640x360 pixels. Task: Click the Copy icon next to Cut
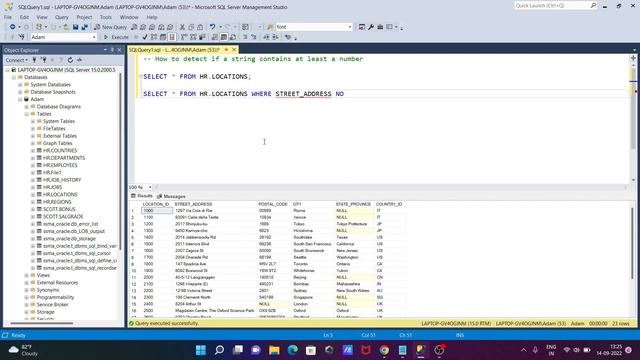pos(191,27)
